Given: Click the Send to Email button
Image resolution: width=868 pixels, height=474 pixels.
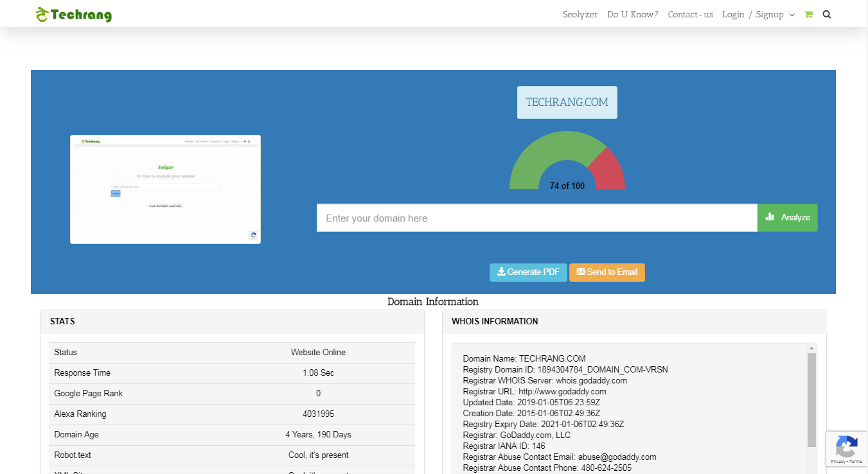Looking at the screenshot, I should 607,272.
